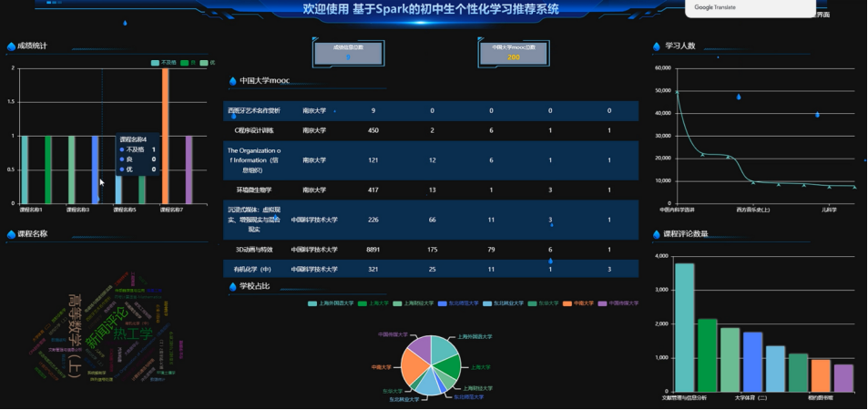868x410 pixels.
Task: Click the purple bar in 成绩统计 chart
Action: tap(189, 169)
